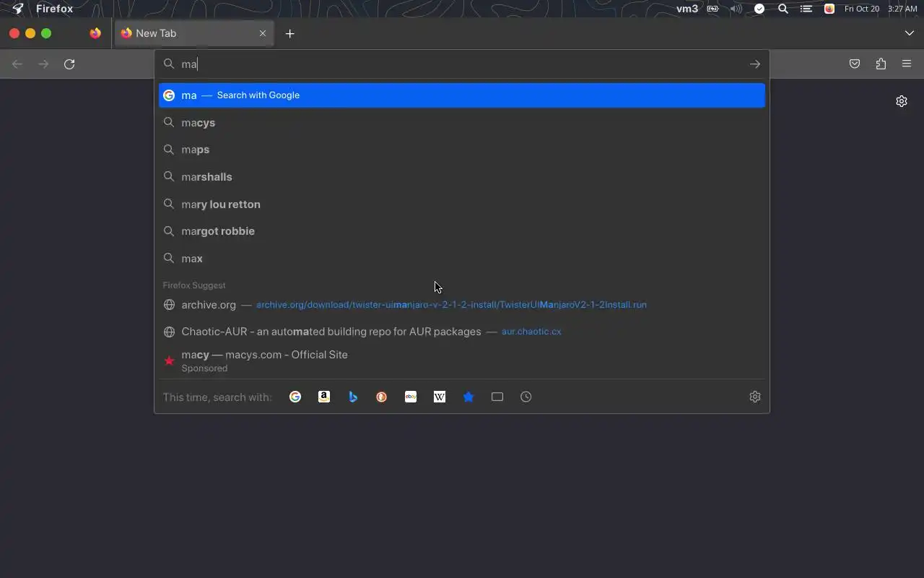Viewport: 924px width, 578px height.
Task: Search with Wikipedia one-off engine icon
Action: pos(440,397)
